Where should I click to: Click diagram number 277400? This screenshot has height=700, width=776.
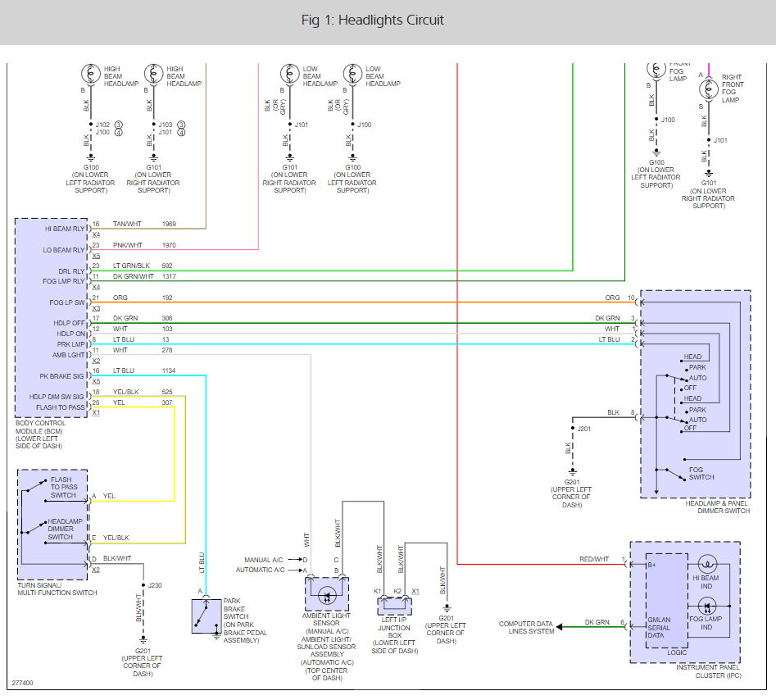pos(22,683)
